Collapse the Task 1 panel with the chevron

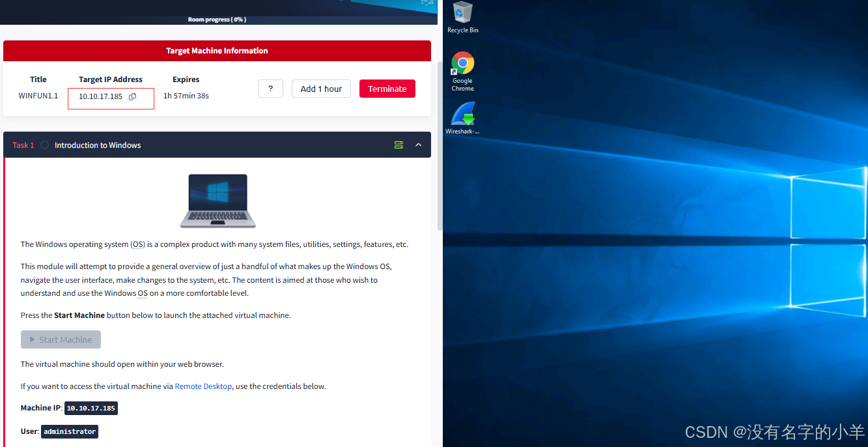pyautogui.click(x=419, y=145)
